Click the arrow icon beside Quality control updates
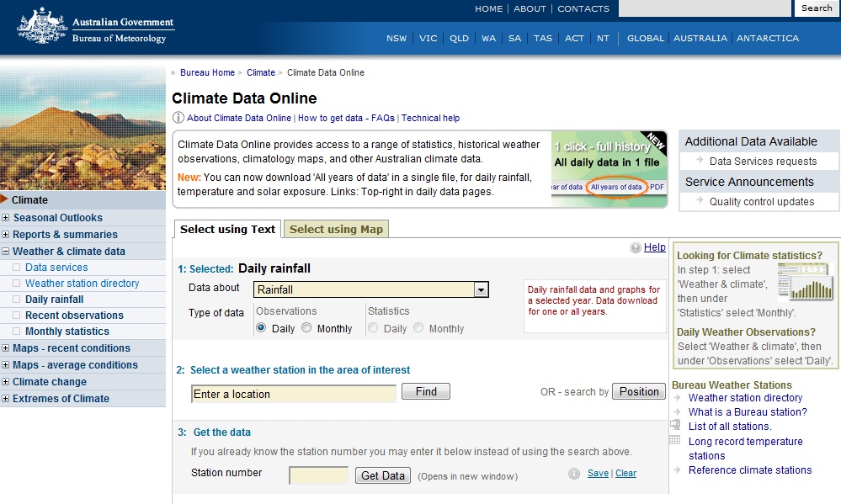Image resolution: width=841 pixels, height=504 pixels. click(699, 201)
